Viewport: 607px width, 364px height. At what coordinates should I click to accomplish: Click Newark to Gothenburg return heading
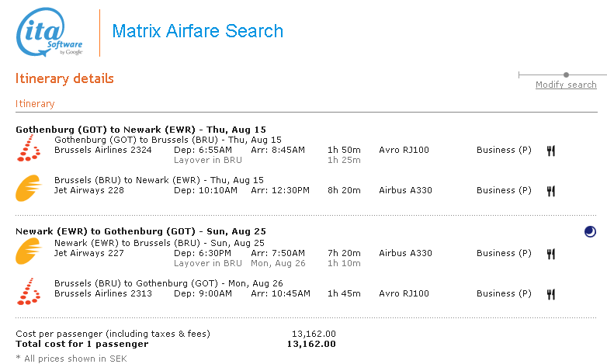click(140, 231)
